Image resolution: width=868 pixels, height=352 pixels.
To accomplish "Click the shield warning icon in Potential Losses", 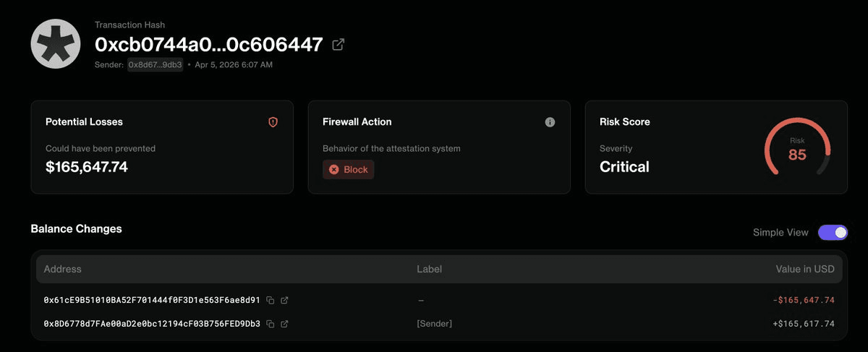I will [273, 122].
